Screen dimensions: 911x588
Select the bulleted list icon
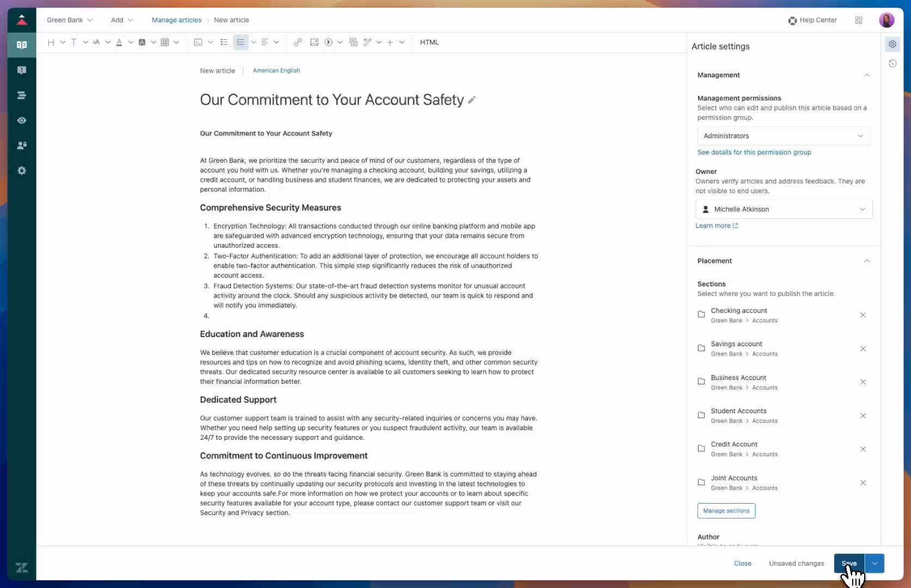[224, 42]
